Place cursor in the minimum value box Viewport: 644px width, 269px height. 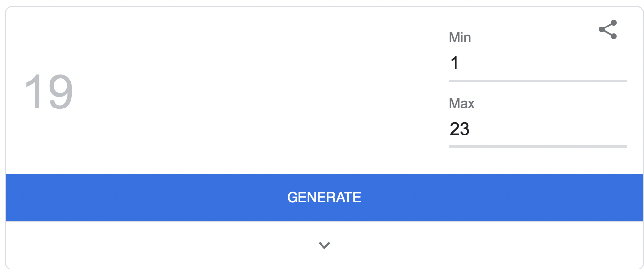538,63
